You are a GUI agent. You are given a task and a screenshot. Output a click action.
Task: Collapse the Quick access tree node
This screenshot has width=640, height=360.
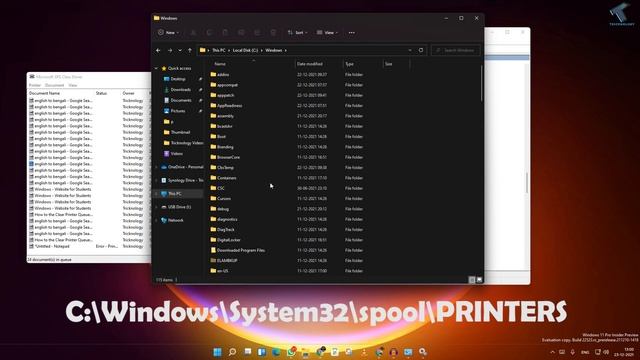[x=156, y=68]
